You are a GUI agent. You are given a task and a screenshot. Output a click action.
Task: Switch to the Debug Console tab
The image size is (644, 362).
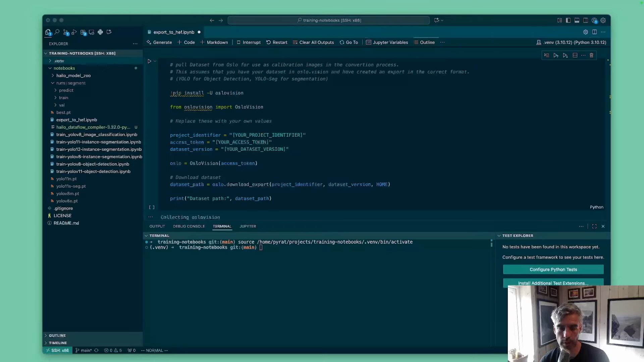(189, 227)
